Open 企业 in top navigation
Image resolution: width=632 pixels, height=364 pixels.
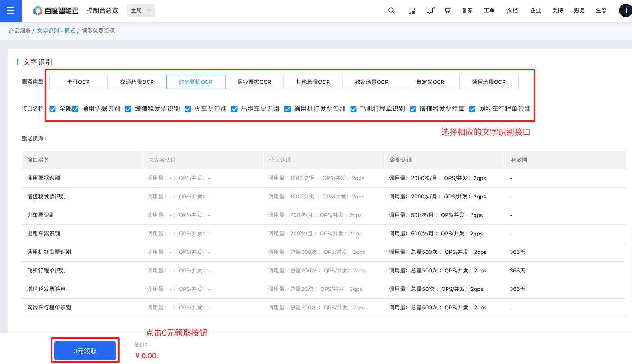[x=535, y=10]
